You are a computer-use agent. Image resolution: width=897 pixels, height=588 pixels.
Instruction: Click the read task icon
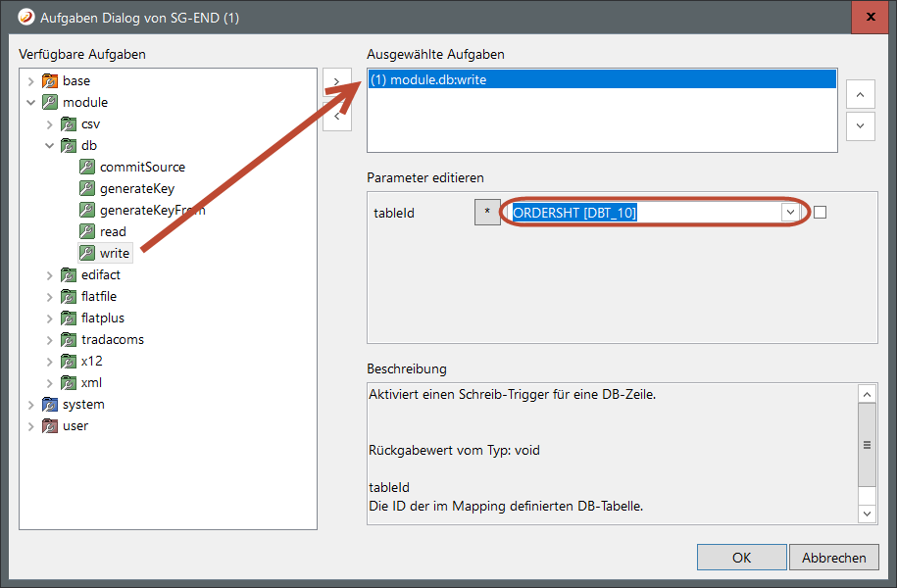[x=86, y=232]
